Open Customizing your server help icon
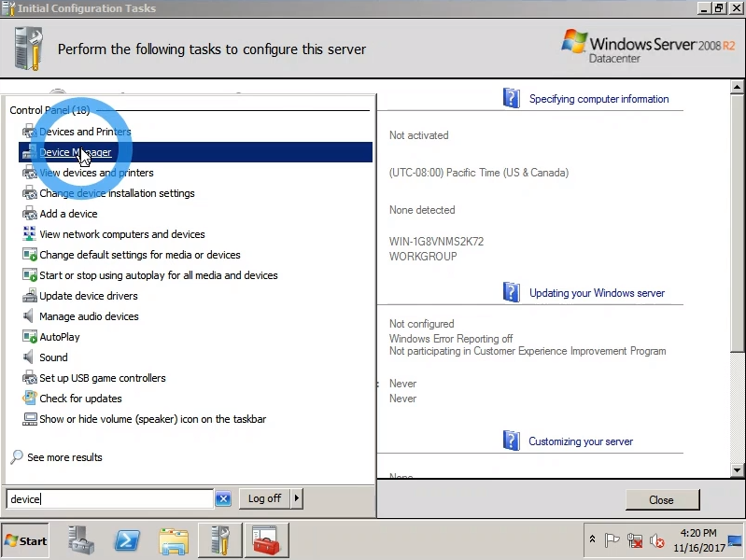 coord(511,441)
